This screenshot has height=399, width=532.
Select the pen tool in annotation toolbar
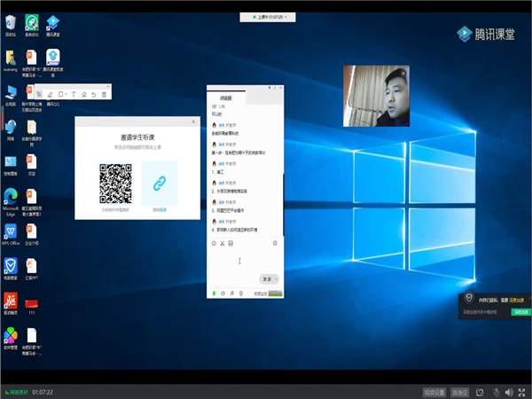[51, 93]
